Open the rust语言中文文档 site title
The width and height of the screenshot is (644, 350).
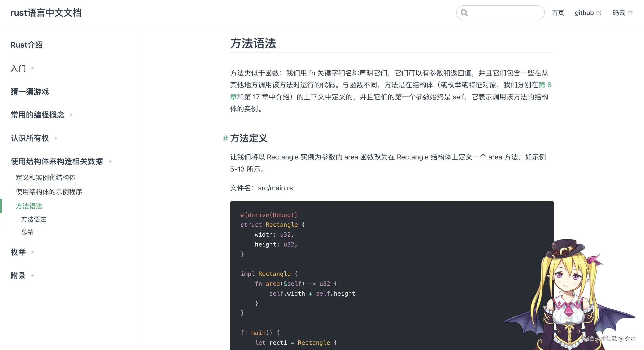(46, 12)
